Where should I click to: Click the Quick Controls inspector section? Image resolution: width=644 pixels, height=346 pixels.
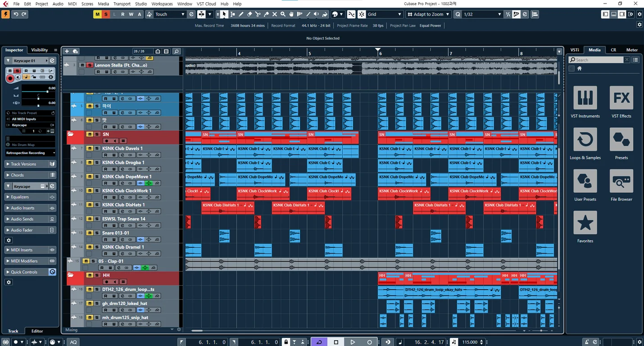(x=31, y=272)
